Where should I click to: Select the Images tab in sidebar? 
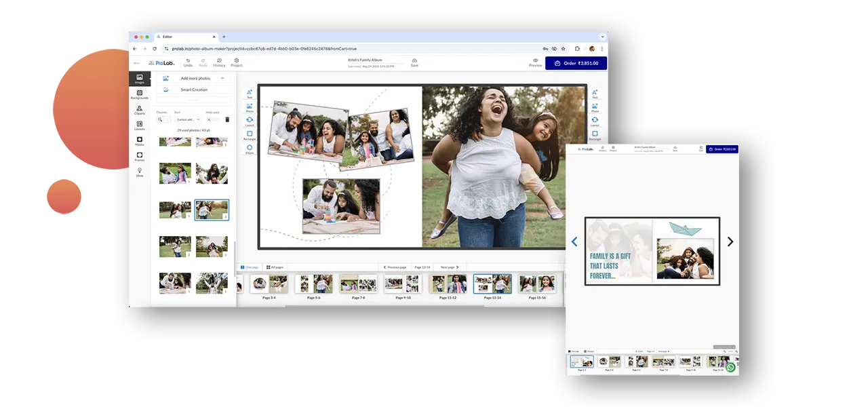tap(139, 79)
